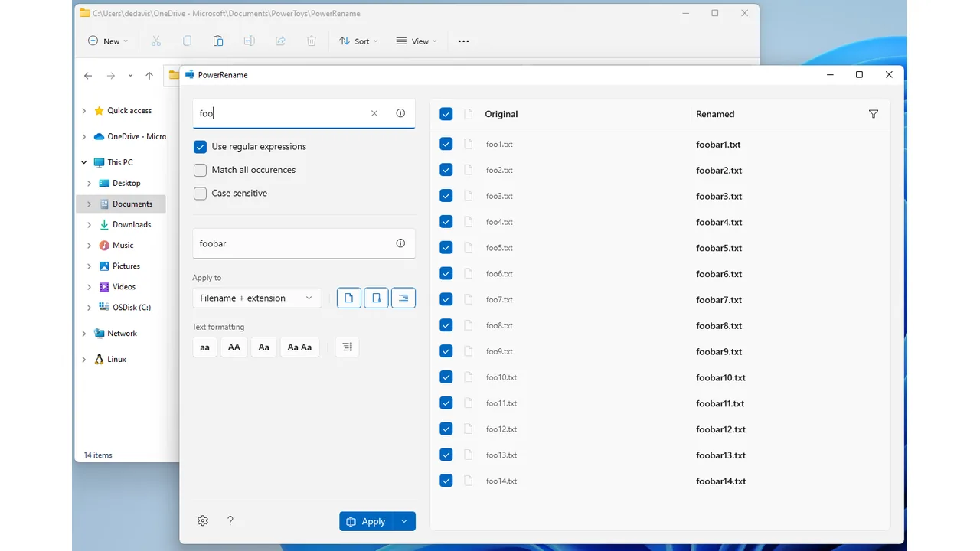The image size is (980, 551).
Task: Select Pictures in the navigation tree
Action: (126, 266)
